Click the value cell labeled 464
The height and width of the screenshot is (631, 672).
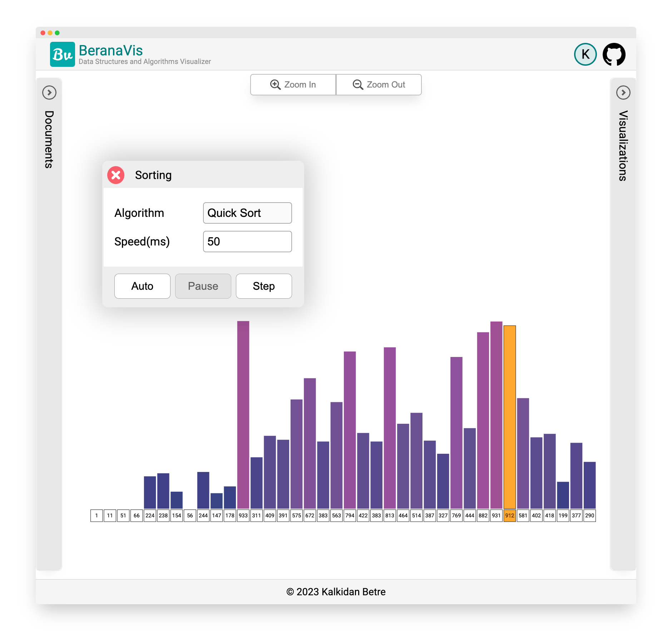pos(403,516)
